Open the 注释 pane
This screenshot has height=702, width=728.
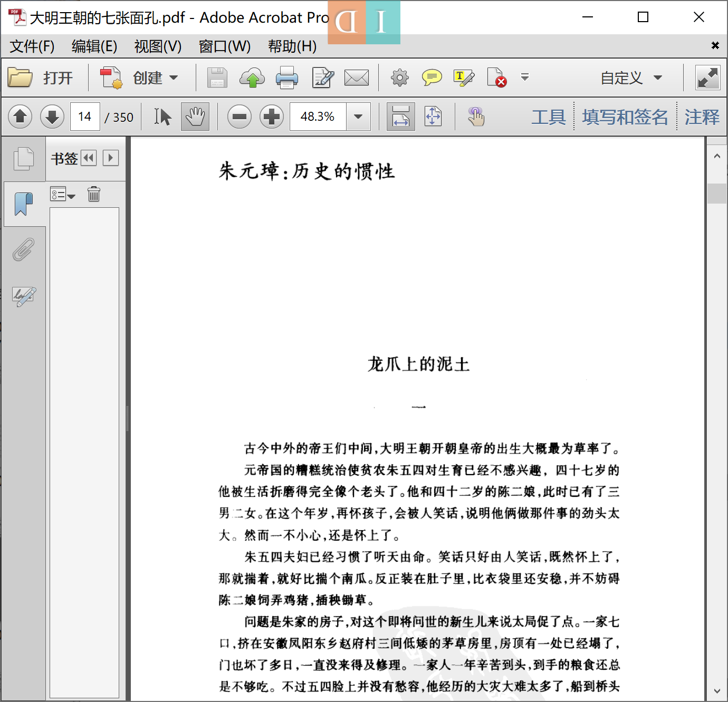click(x=702, y=117)
